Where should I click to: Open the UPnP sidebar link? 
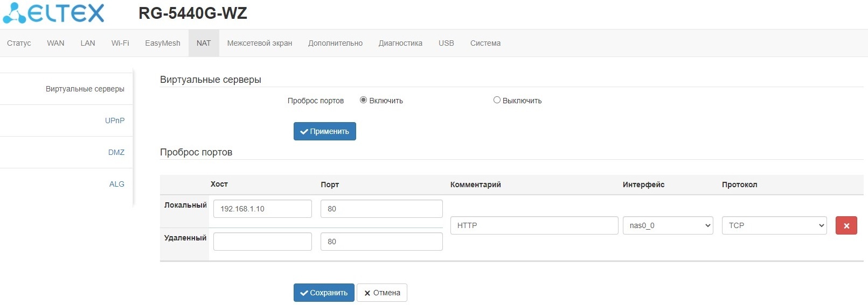(x=115, y=120)
